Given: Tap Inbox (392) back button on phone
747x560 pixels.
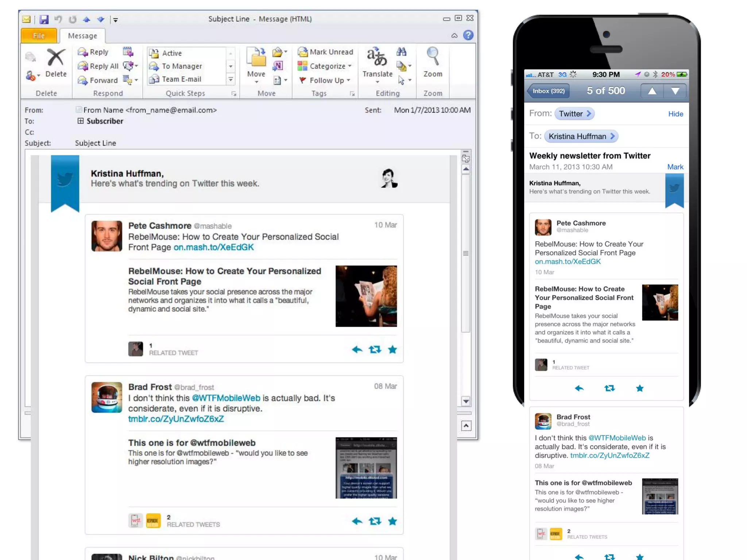Looking at the screenshot, I should click(x=548, y=91).
